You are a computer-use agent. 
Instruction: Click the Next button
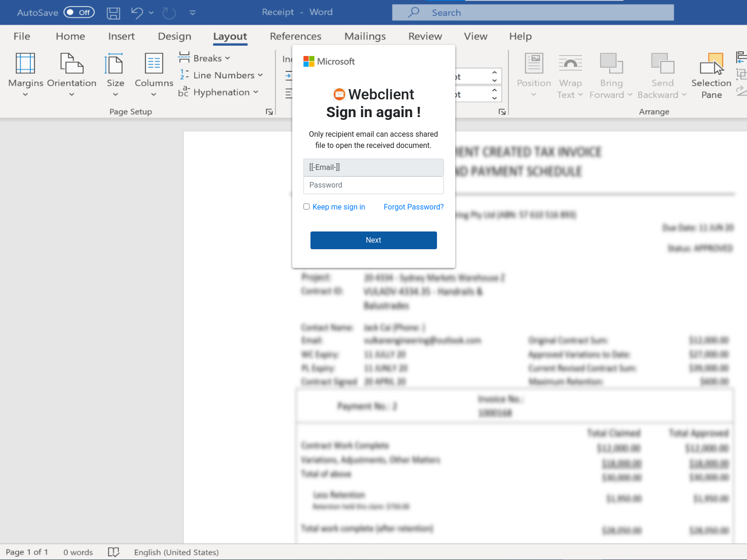point(373,240)
